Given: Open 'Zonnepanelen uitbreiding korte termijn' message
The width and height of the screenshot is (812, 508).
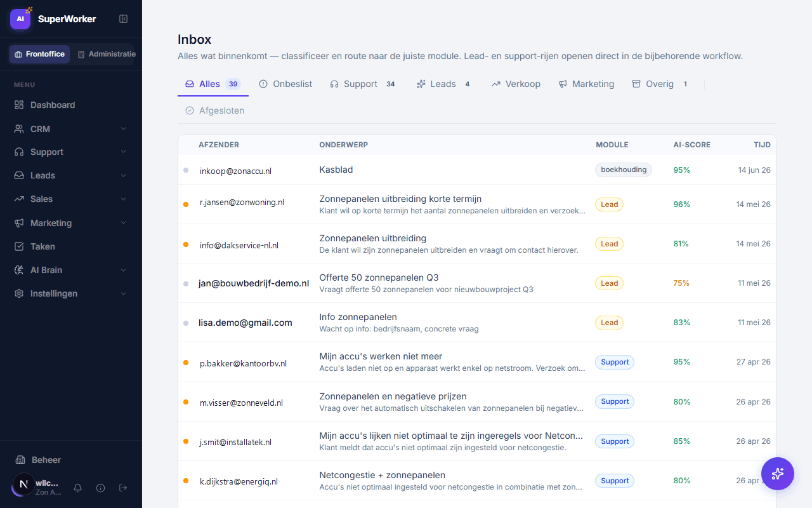Looking at the screenshot, I should [x=477, y=204].
